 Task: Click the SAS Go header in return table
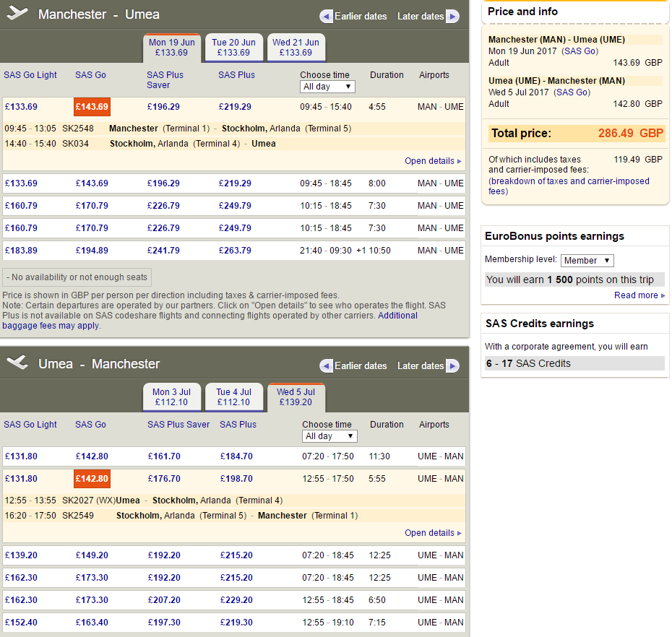click(90, 425)
